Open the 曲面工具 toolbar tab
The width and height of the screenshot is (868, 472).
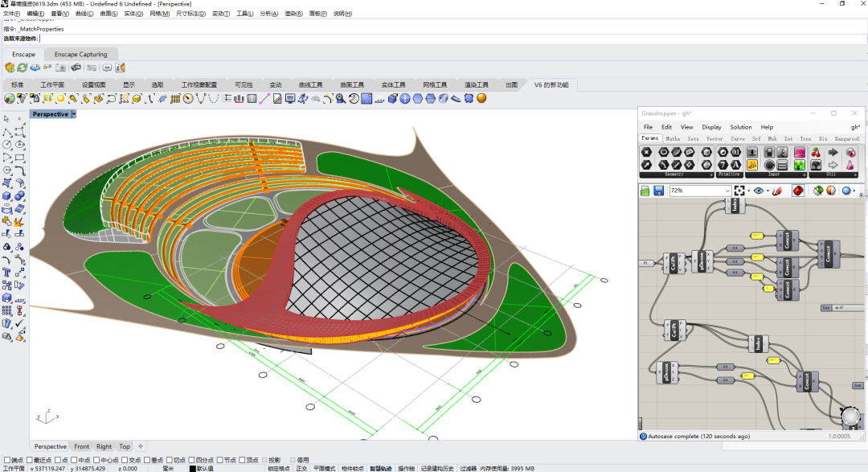tap(352, 84)
